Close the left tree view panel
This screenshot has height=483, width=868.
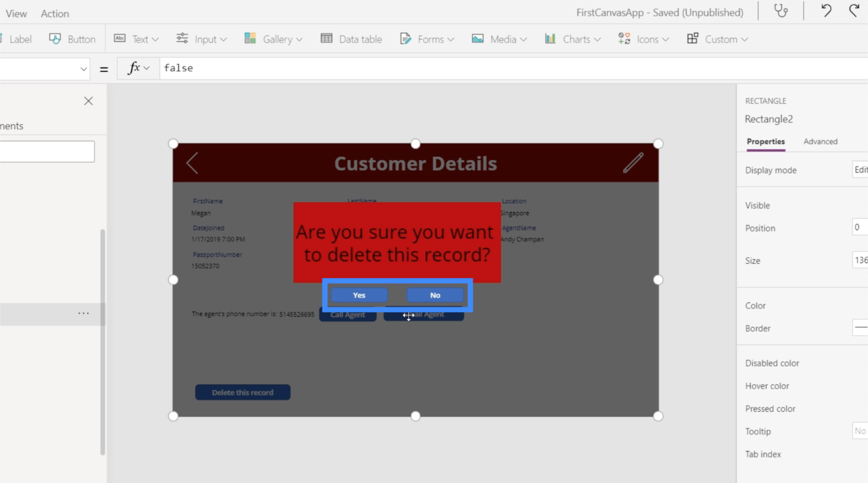(88, 101)
